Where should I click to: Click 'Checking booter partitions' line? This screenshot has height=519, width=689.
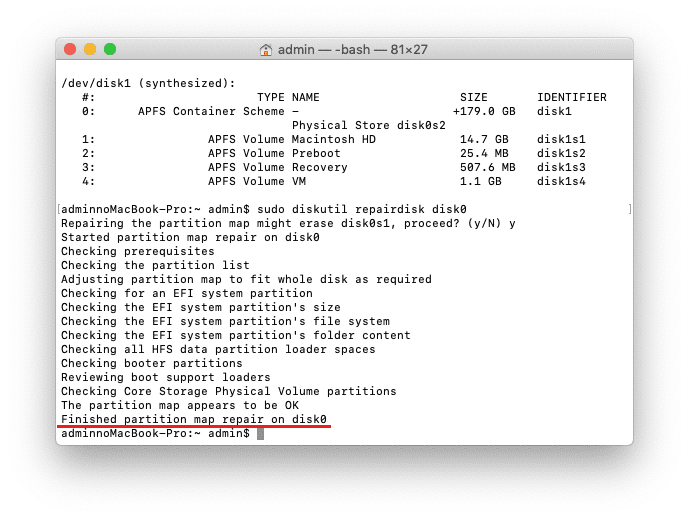pyautogui.click(x=152, y=363)
